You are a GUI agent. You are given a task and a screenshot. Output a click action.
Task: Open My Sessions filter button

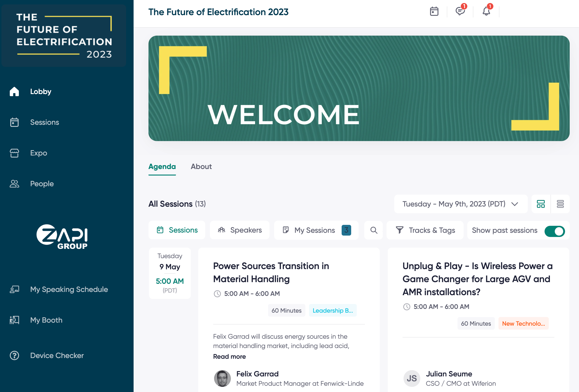316,230
